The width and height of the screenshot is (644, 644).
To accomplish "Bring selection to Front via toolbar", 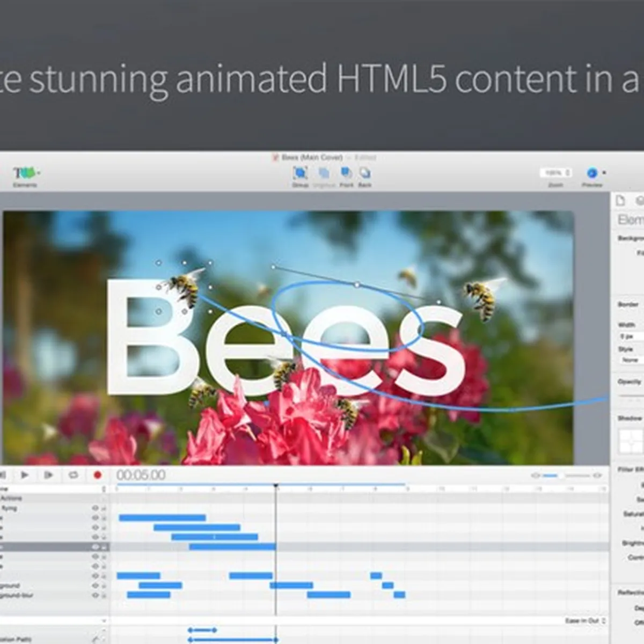I will coord(346,173).
